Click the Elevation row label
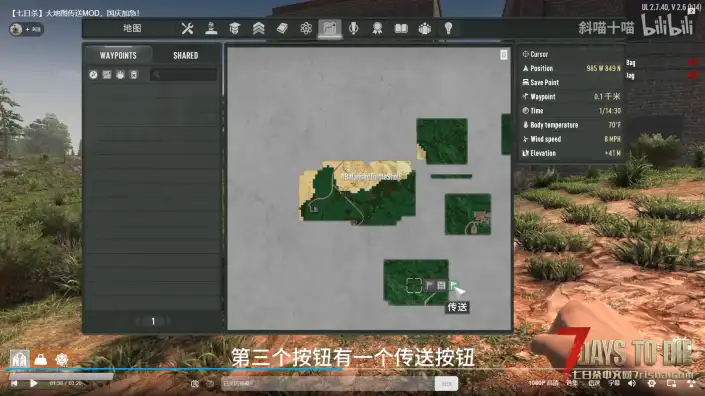This screenshot has width=705, height=396. pyautogui.click(x=543, y=153)
